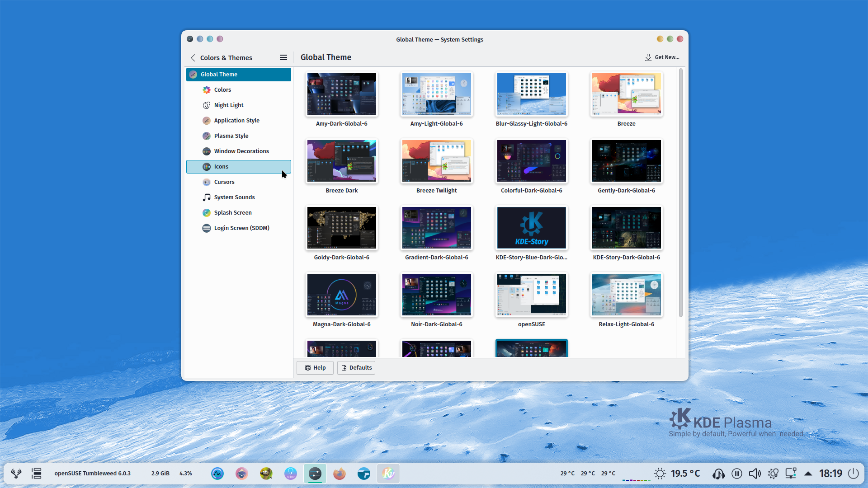Click the 2.9 GiB memory usage indicator
The image size is (868, 488).
[160, 474]
